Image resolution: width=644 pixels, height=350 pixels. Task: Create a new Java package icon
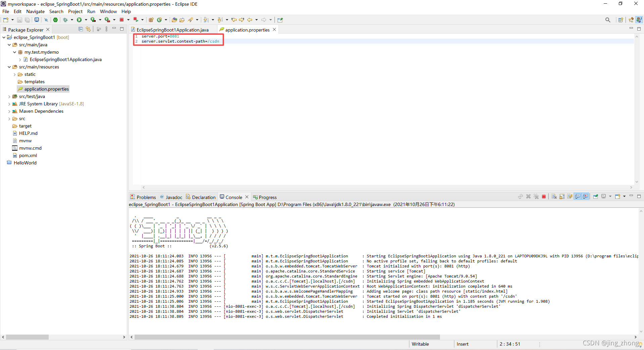coord(151,20)
